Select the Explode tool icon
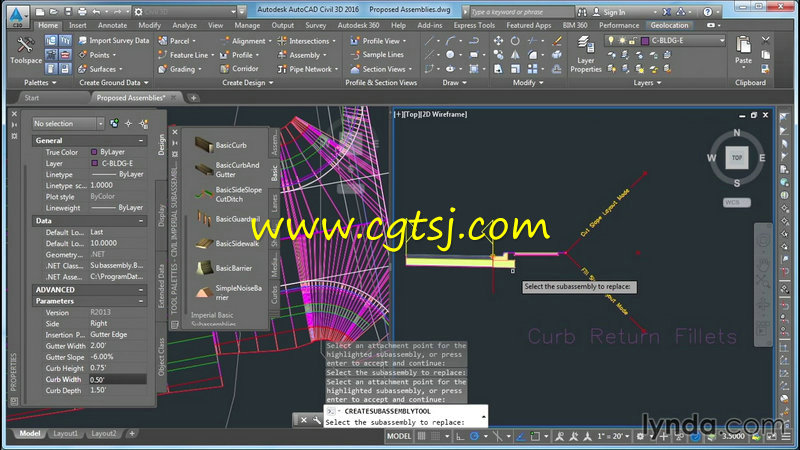The width and height of the screenshot is (800, 450). point(557,55)
